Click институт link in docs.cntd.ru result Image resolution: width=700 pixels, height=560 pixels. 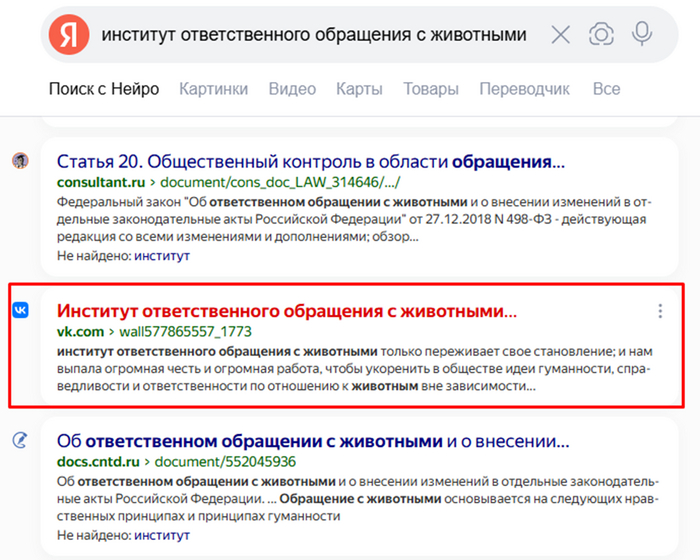coord(162,535)
